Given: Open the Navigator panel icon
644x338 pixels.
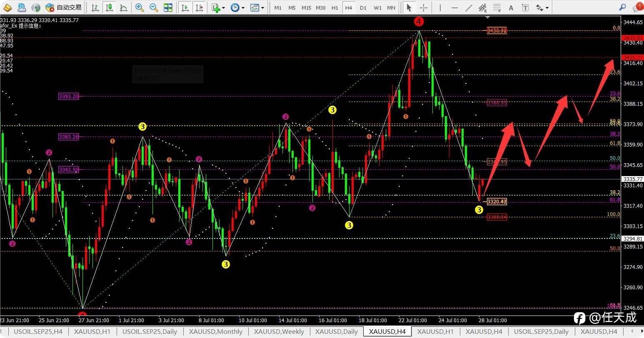Looking at the screenshot, I should [22, 7].
